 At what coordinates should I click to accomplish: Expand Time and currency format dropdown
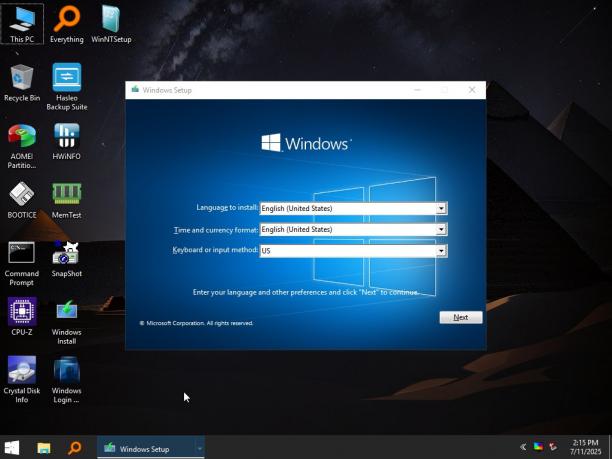coord(441,230)
